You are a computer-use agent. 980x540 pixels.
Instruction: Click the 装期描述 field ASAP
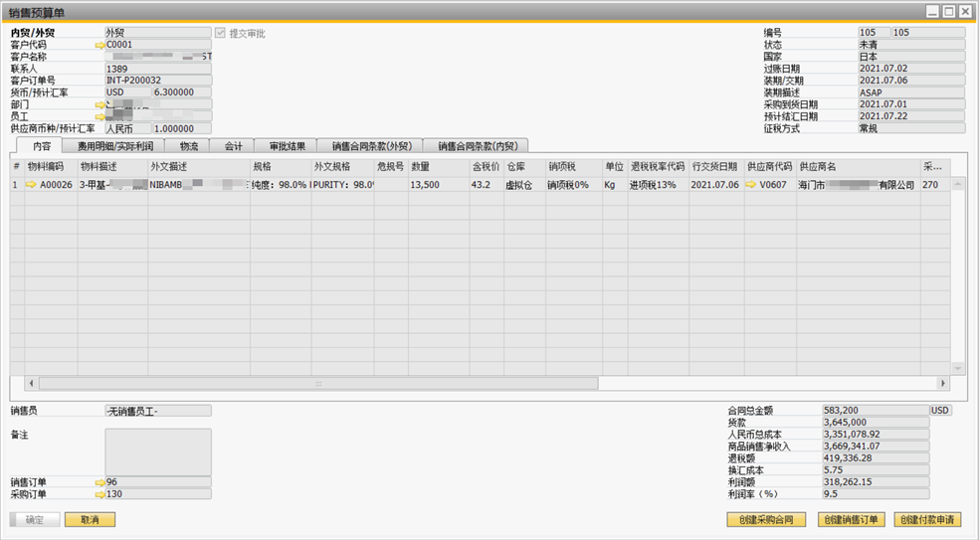click(912, 91)
